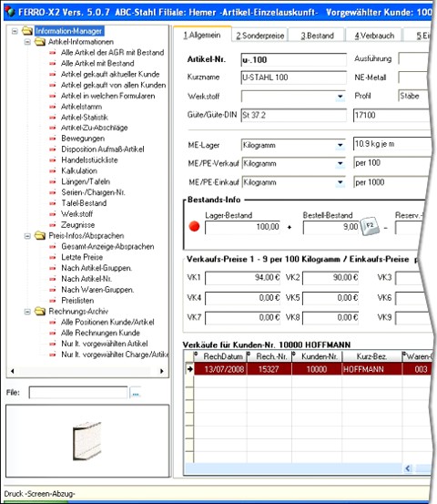Open the 4.Verbrauch tab
Image resolution: width=437 pixels, height=504 pixels.
pyautogui.click(x=374, y=36)
